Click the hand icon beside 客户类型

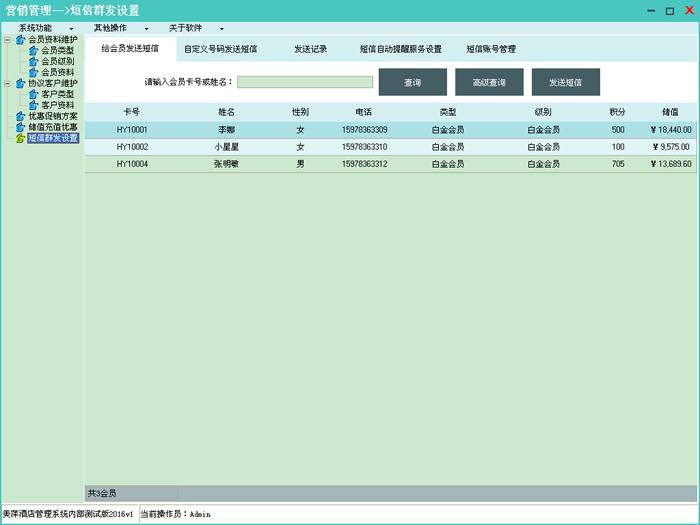(34, 94)
